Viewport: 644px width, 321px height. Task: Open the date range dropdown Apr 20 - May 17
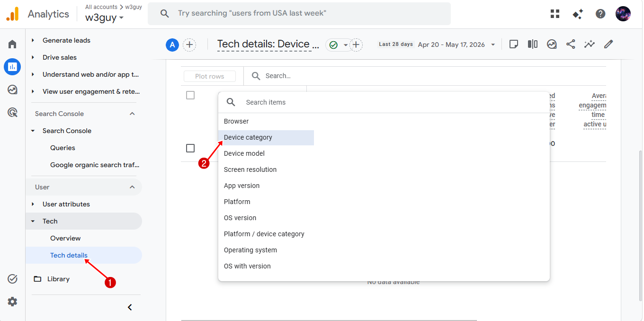tap(456, 45)
